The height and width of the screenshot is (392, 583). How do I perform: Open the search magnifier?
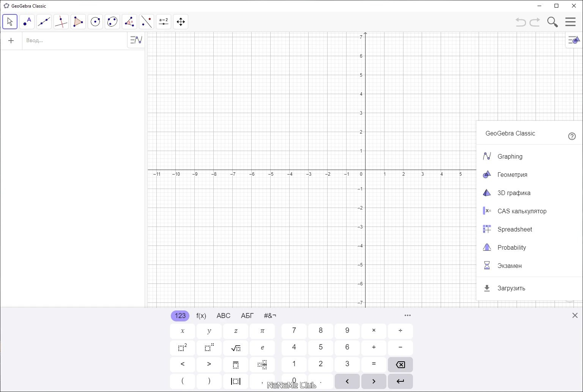tap(553, 22)
